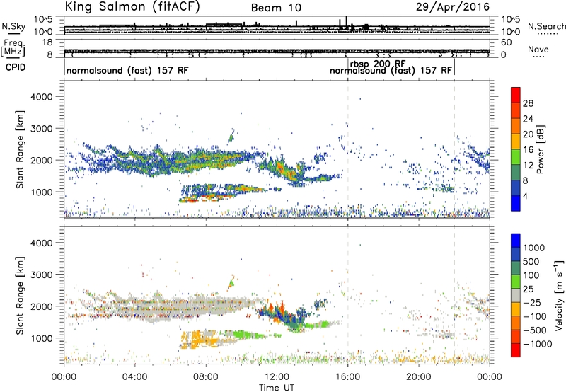The image size is (566, 392).
Task: Click the "−1000" tick on the Velocity color bar
Action: 537,344
